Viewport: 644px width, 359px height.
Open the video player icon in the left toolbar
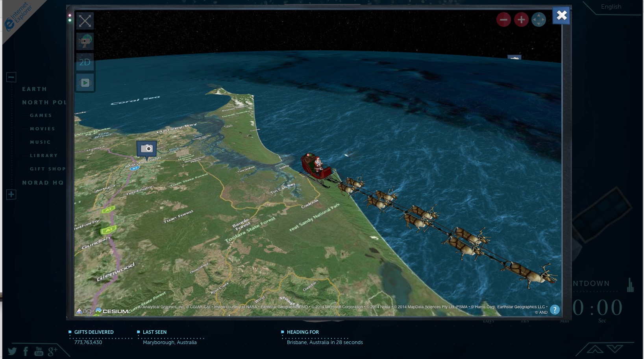pos(85,82)
